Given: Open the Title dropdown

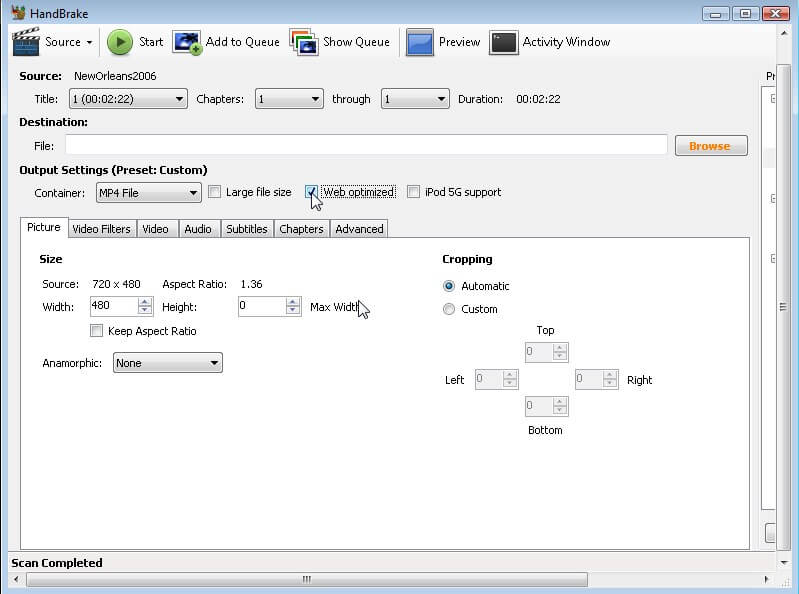Looking at the screenshot, I should tap(127, 99).
